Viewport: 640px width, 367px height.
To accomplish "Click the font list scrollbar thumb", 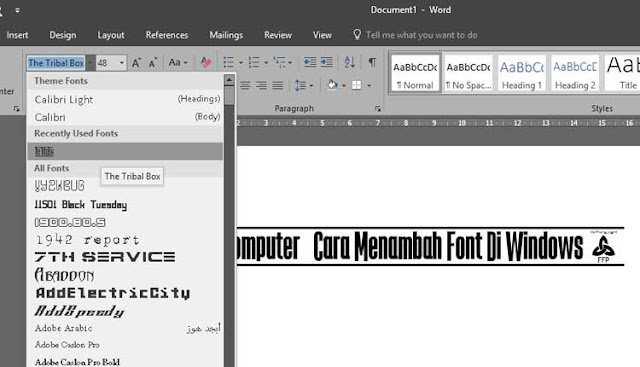I will [229, 95].
